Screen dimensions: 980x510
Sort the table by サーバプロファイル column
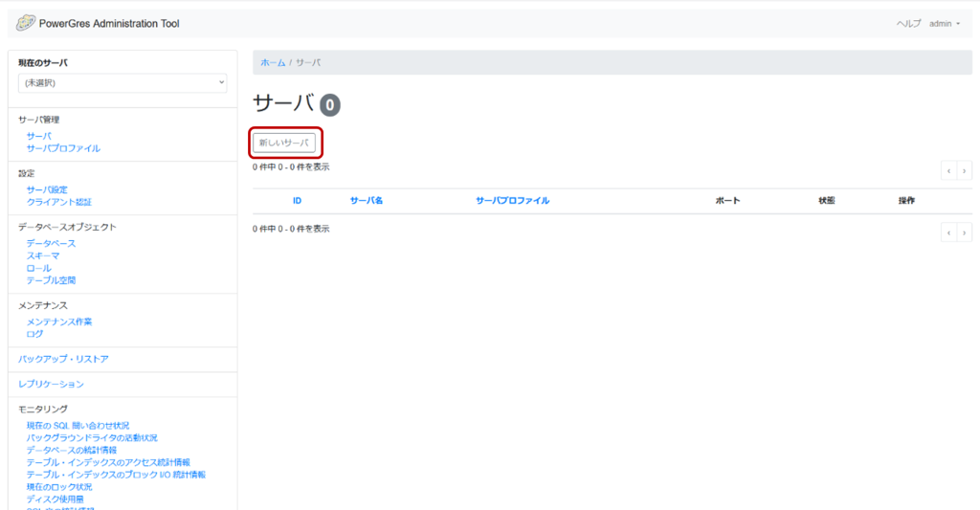pos(513,201)
